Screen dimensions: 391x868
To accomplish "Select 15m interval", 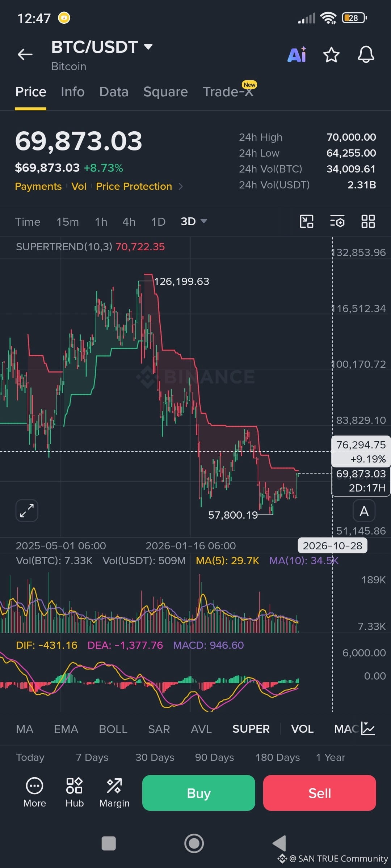I will tap(68, 222).
